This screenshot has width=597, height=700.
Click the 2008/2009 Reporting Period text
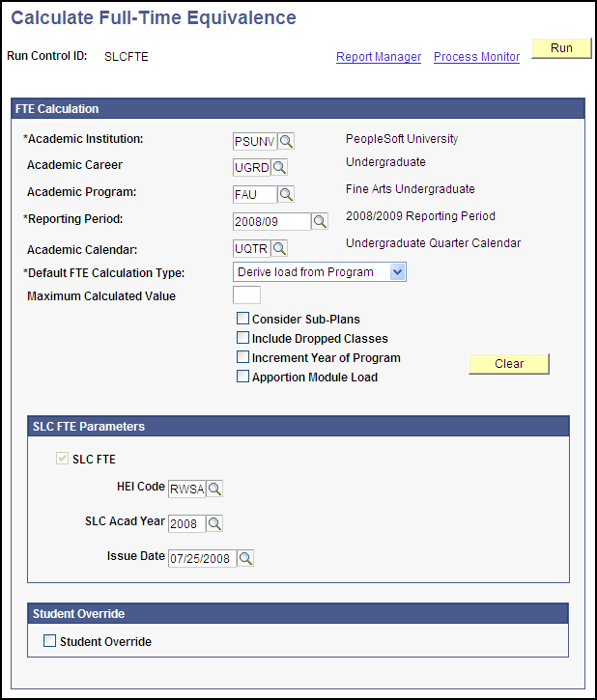(420, 216)
